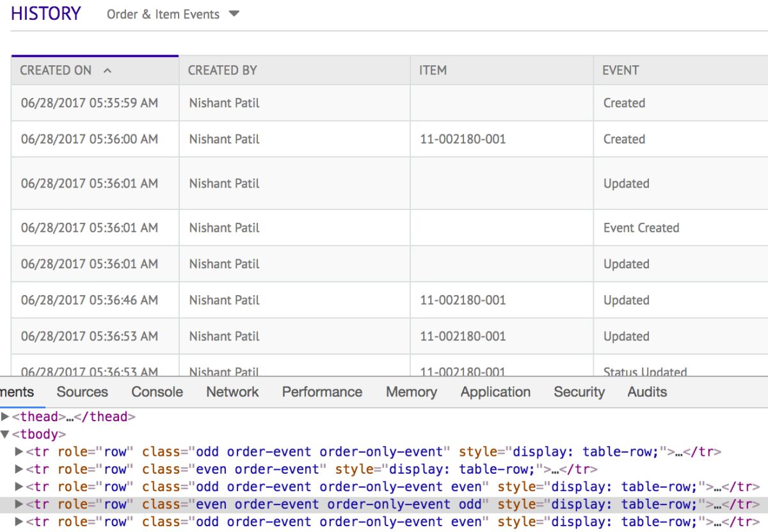Click the Created On sort arrow icon
The image size is (768, 532).
pyautogui.click(x=108, y=70)
